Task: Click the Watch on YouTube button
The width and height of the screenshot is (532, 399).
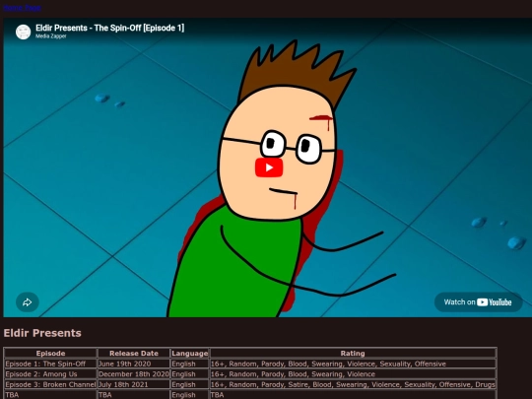Action: [478, 302]
